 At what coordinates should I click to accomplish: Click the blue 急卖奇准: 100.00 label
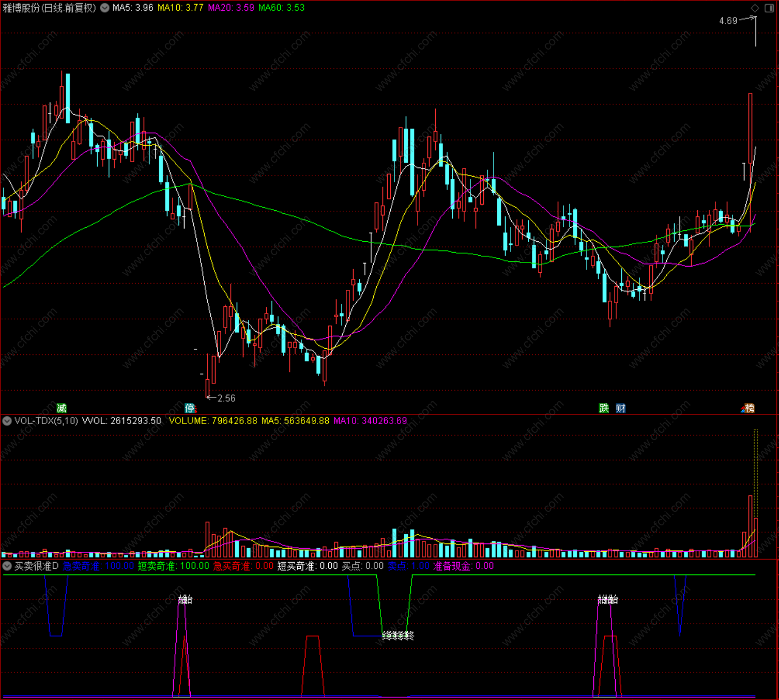point(98,566)
